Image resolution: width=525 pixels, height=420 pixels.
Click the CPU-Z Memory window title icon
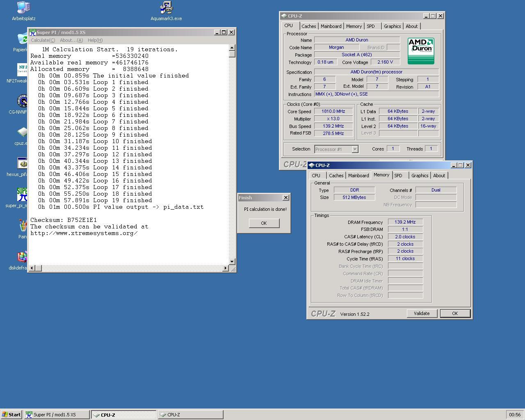[x=311, y=165]
